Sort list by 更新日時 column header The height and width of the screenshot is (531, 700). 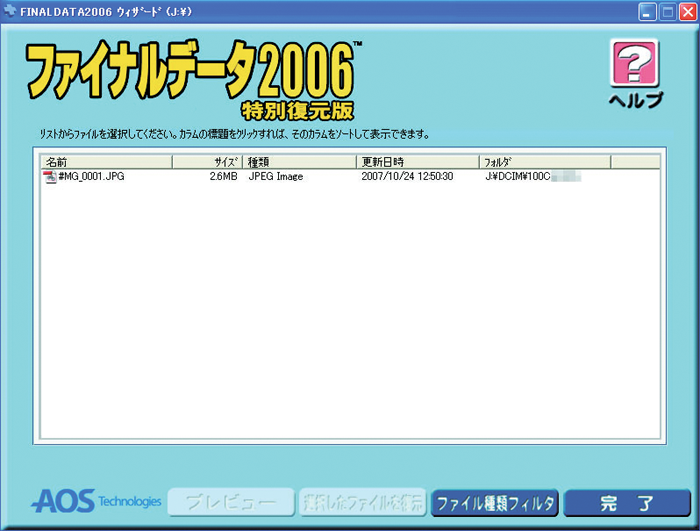click(x=417, y=162)
